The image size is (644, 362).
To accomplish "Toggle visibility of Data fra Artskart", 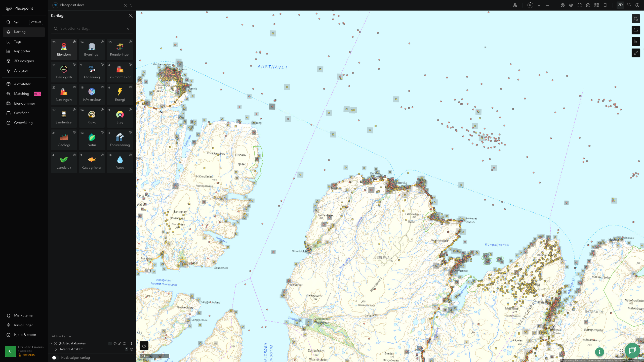I will coord(132,349).
